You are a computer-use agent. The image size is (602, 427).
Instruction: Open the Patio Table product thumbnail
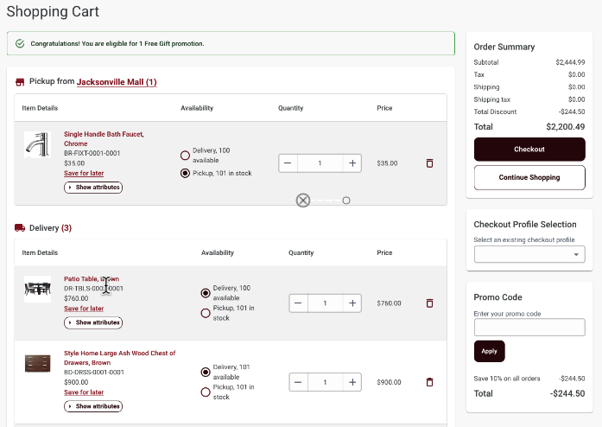coord(37,290)
